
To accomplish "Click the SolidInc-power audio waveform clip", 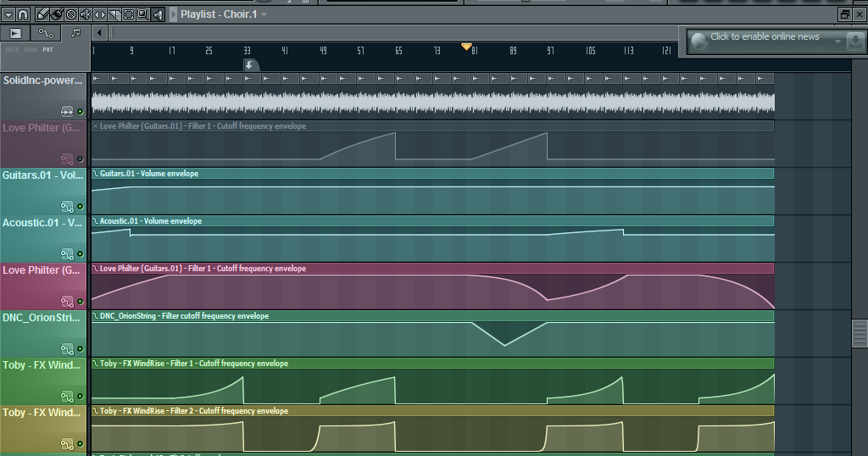I will tap(433, 103).
